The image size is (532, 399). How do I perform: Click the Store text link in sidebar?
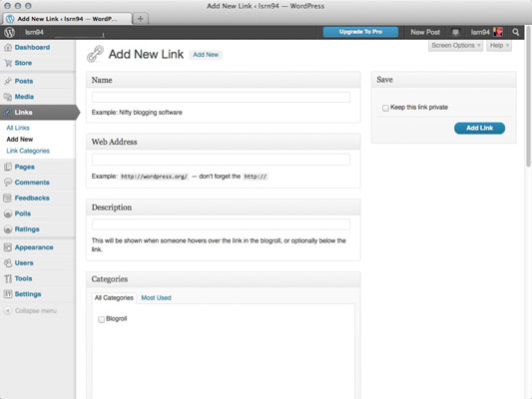23,63
